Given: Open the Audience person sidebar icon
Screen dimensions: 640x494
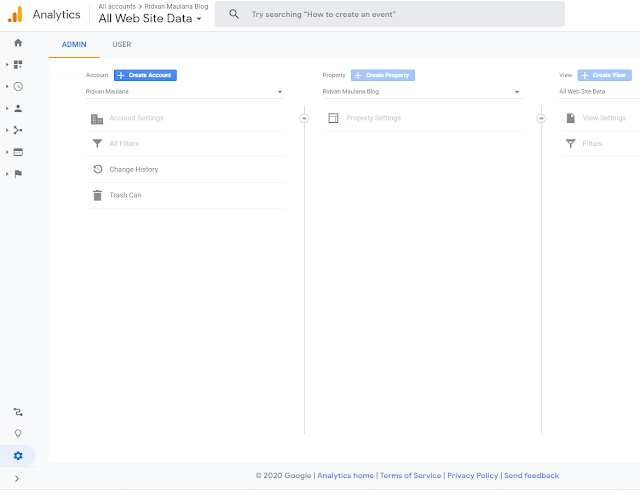Looking at the screenshot, I should click(x=18, y=108).
